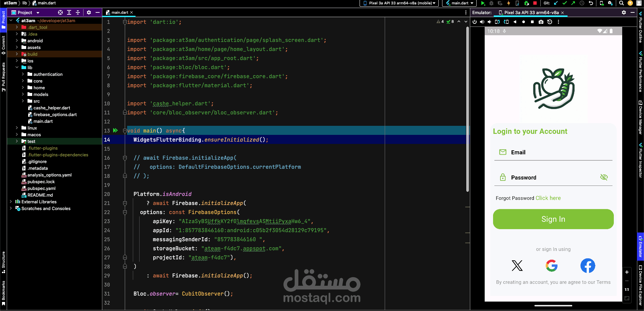Run the app with the green play icon
Image resolution: width=644 pixels, height=311 pixels.
pyautogui.click(x=483, y=3)
